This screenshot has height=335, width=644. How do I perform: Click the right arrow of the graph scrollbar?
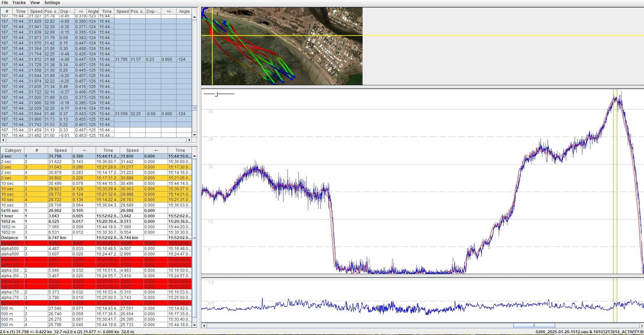[641, 325]
